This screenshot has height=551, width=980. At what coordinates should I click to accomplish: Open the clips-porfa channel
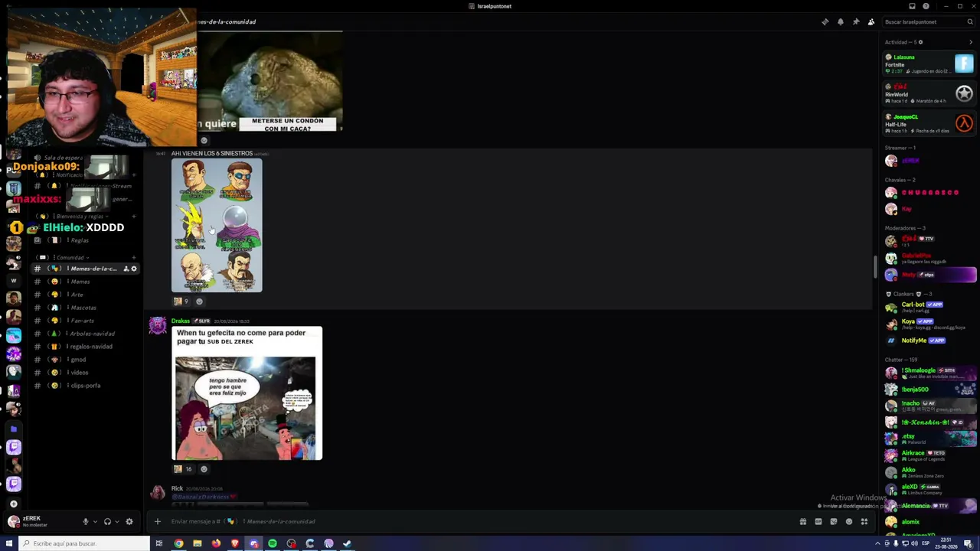pyautogui.click(x=86, y=386)
